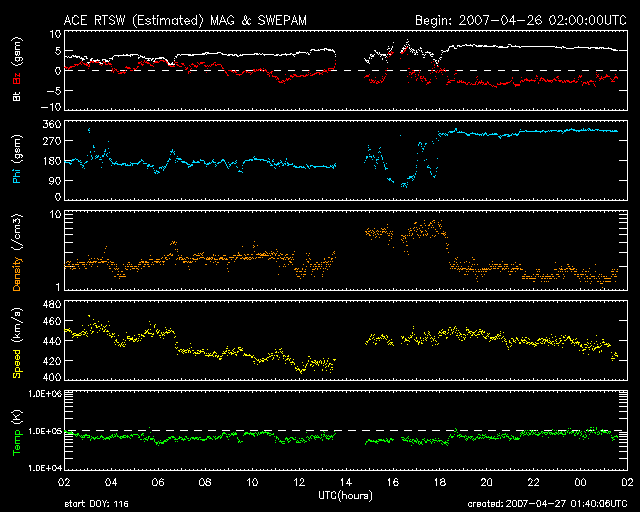Click the '1.0E+06' temperature tick label
The height and width of the screenshot is (512, 640).
point(45,394)
